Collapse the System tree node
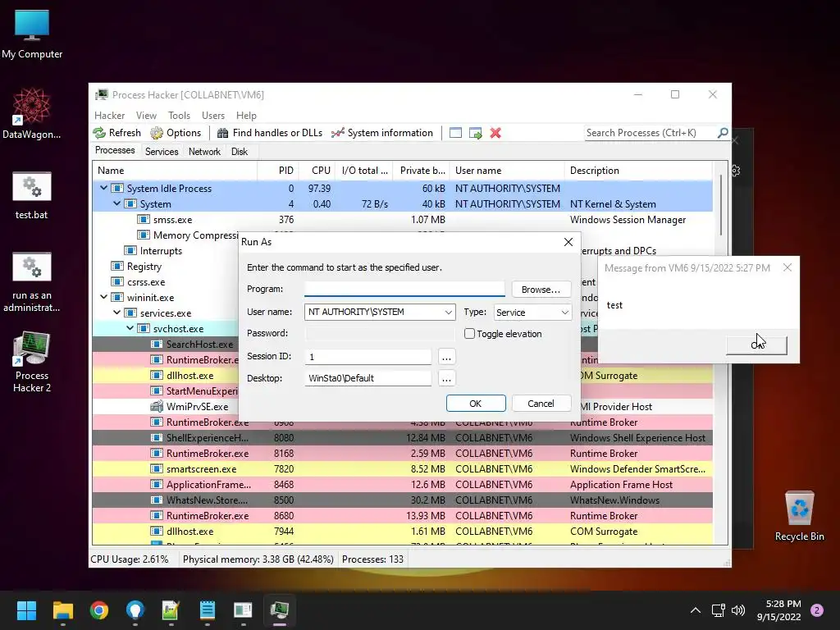840x630 pixels. 116,203
